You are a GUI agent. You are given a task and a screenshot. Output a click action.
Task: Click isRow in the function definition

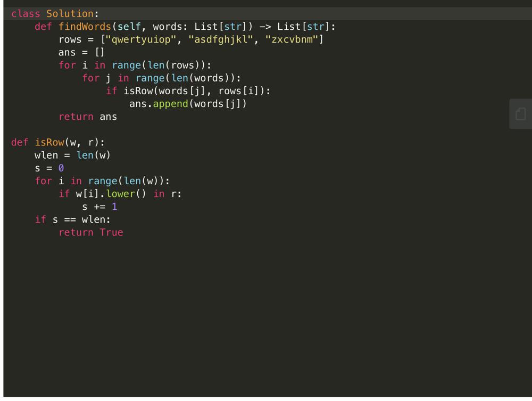point(49,142)
